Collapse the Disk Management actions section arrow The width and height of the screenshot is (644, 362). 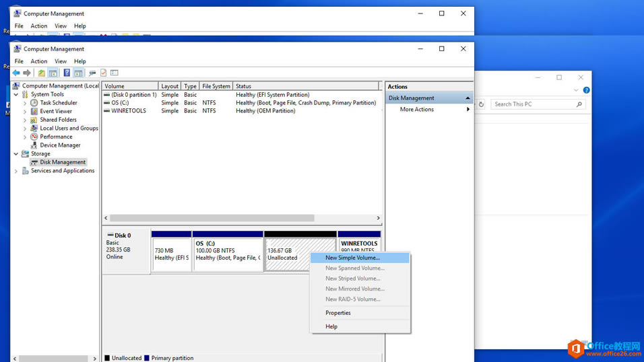tap(468, 98)
